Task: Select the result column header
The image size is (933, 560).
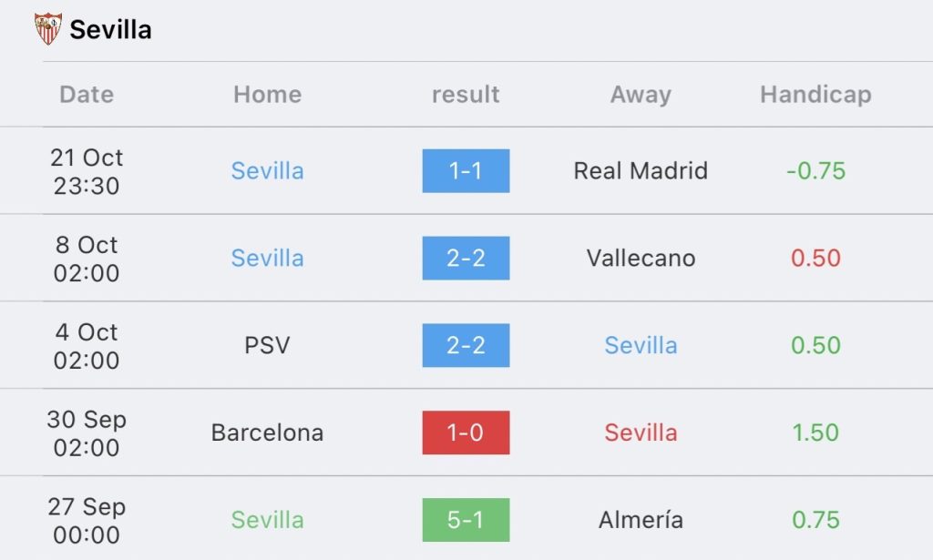Action: [x=466, y=95]
